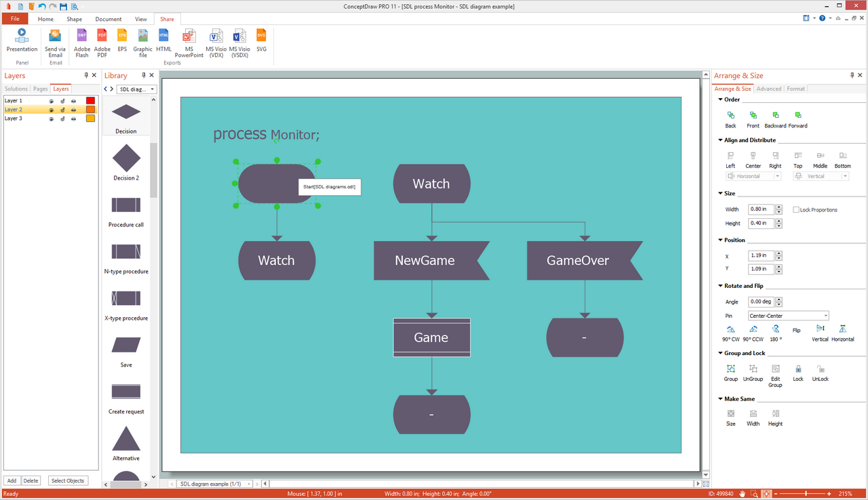Viewport: 868px width, 500px height.
Task: Toggle visibility of Layer 1
Action: pyautogui.click(x=51, y=101)
